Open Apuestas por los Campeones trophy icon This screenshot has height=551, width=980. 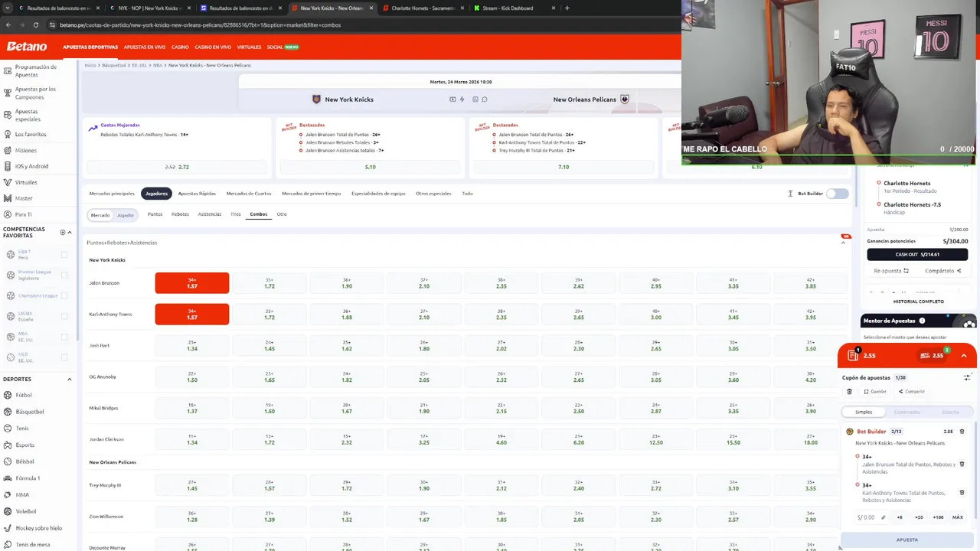pos(7,93)
